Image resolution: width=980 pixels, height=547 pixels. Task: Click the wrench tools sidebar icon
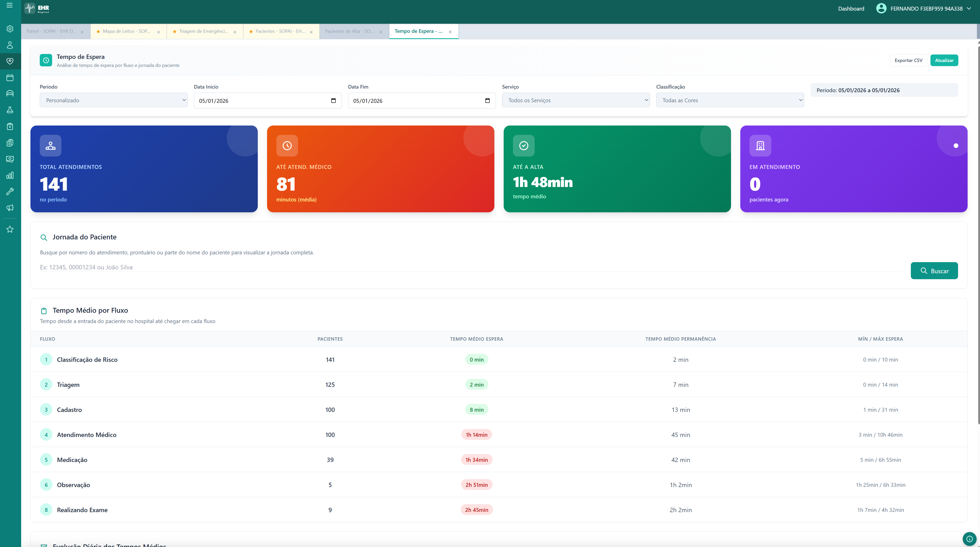coord(10,191)
